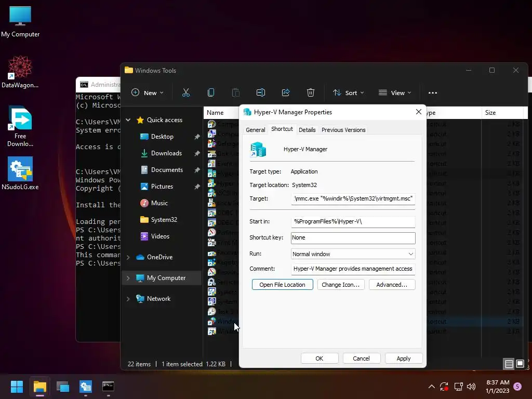Switch to the Details tab

(307, 130)
